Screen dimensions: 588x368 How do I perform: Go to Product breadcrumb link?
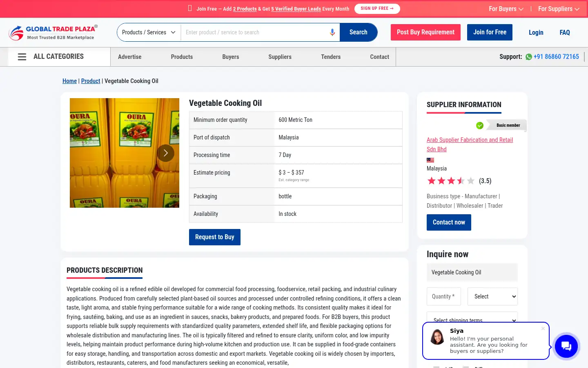click(x=91, y=81)
